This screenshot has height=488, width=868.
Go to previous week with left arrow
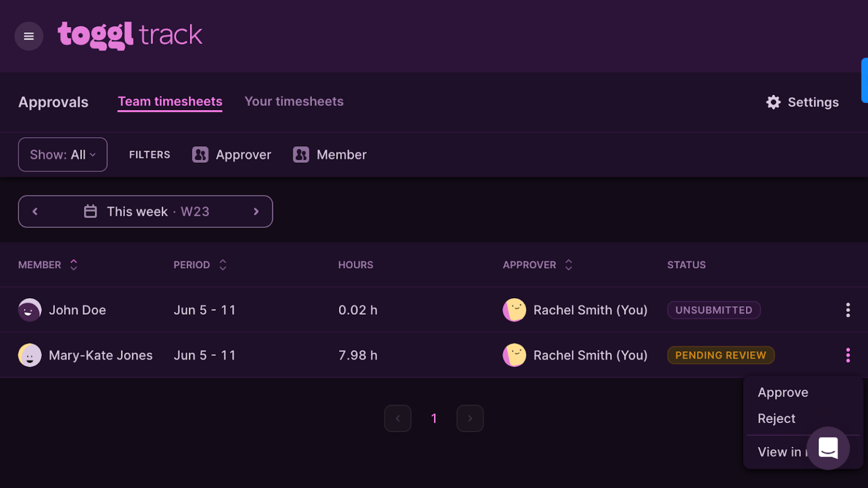point(35,212)
